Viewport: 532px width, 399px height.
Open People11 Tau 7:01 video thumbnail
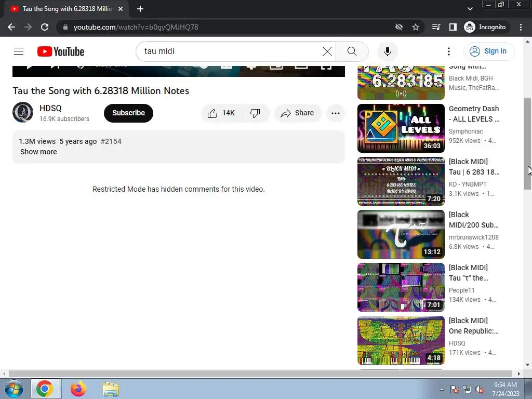(401, 287)
